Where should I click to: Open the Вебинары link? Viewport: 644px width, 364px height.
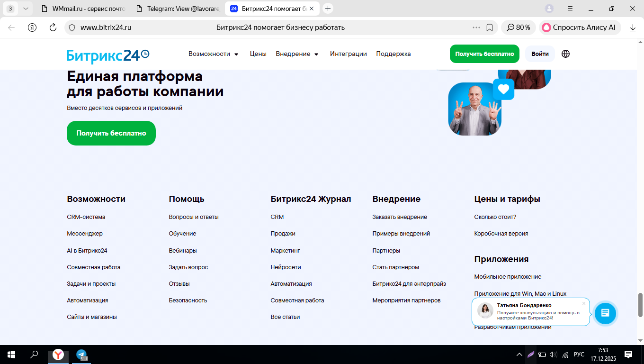183,251
